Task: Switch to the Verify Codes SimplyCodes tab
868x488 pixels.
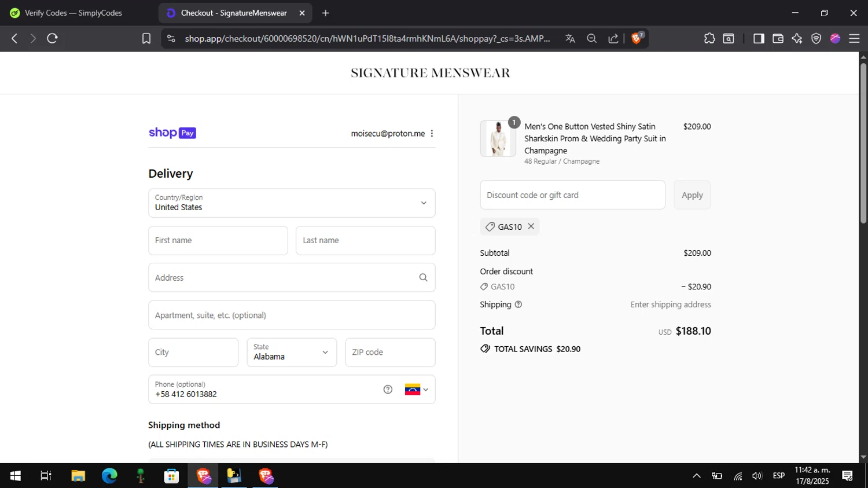Action: click(x=73, y=13)
